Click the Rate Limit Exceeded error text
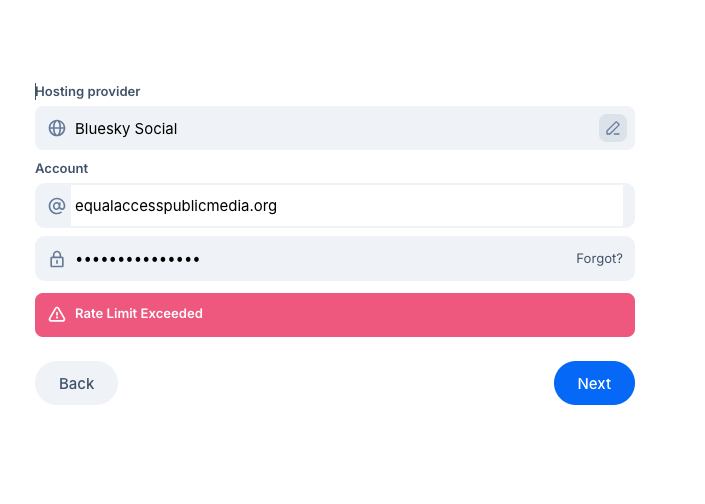This screenshot has height=504, width=705. pyautogui.click(x=139, y=314)
